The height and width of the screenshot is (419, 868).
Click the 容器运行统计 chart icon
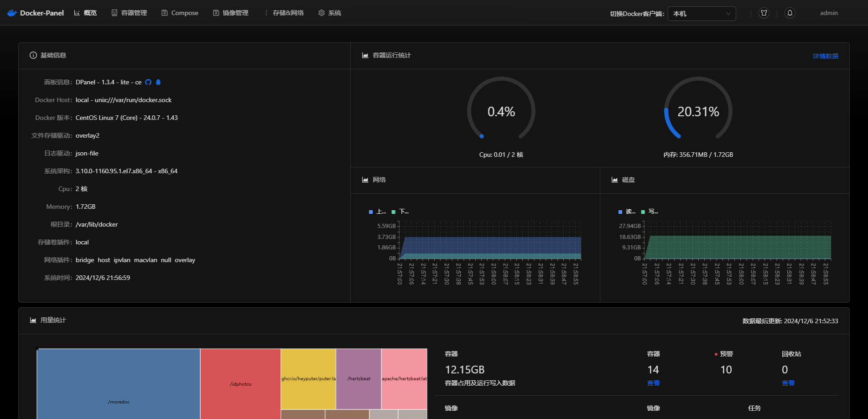[365, 55]
